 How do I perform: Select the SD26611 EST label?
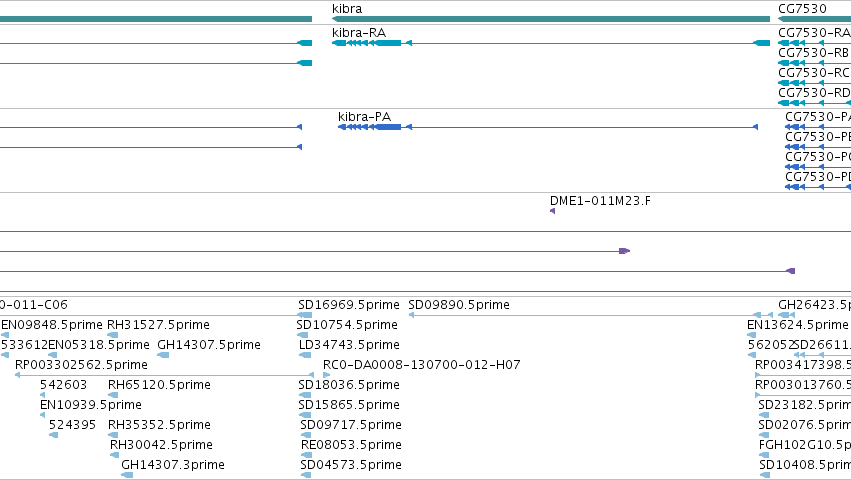[822, 345]
